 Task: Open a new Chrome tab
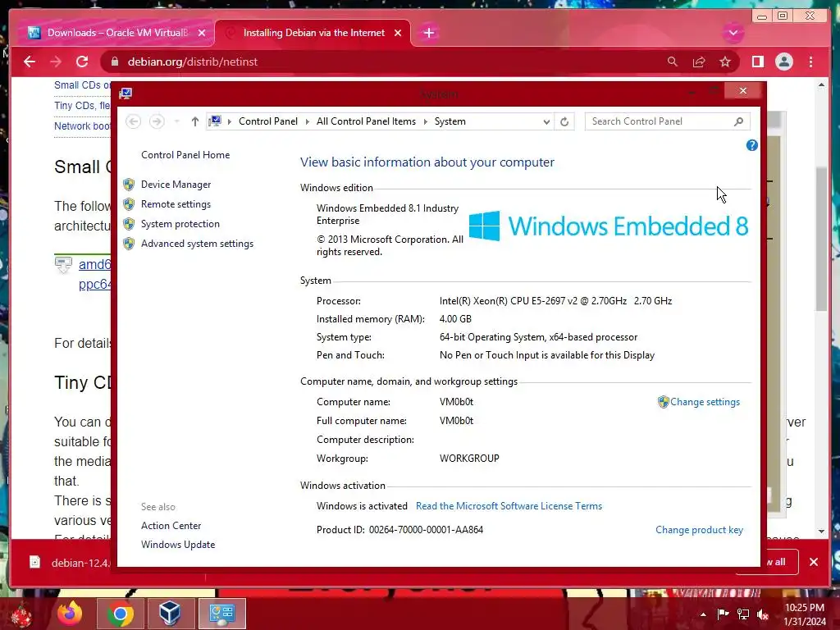pos(428,33)
